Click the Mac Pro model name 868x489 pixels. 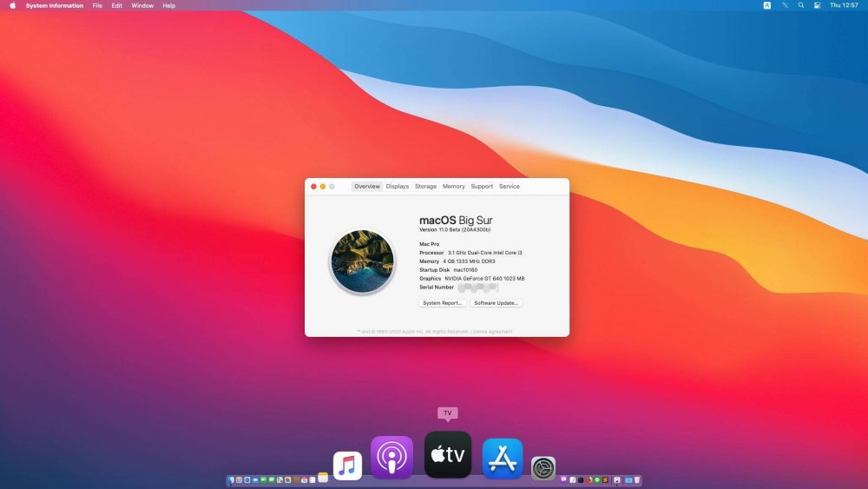pos(429,244)
